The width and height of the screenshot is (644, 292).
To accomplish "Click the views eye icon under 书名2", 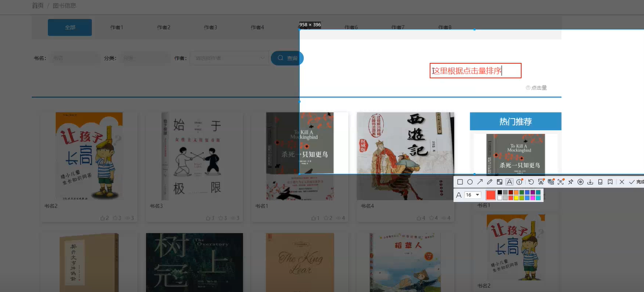I will (127, 218).
